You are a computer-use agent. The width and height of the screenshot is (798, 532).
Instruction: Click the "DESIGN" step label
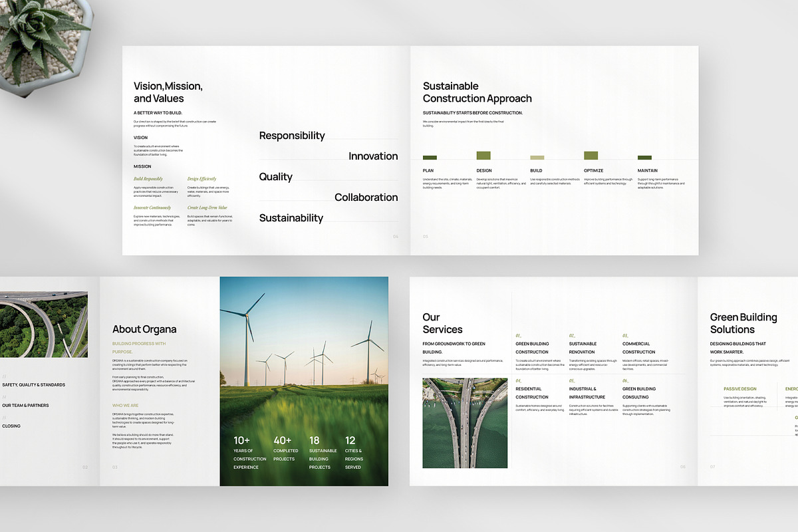tap(484, 171)
